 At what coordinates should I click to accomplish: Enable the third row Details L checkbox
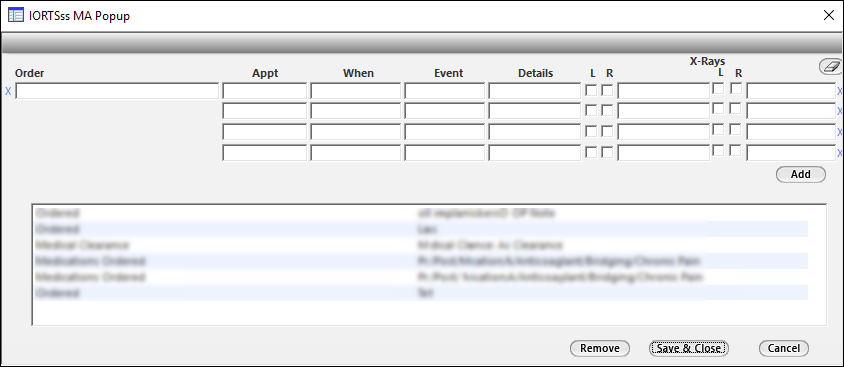click(591, 131)
